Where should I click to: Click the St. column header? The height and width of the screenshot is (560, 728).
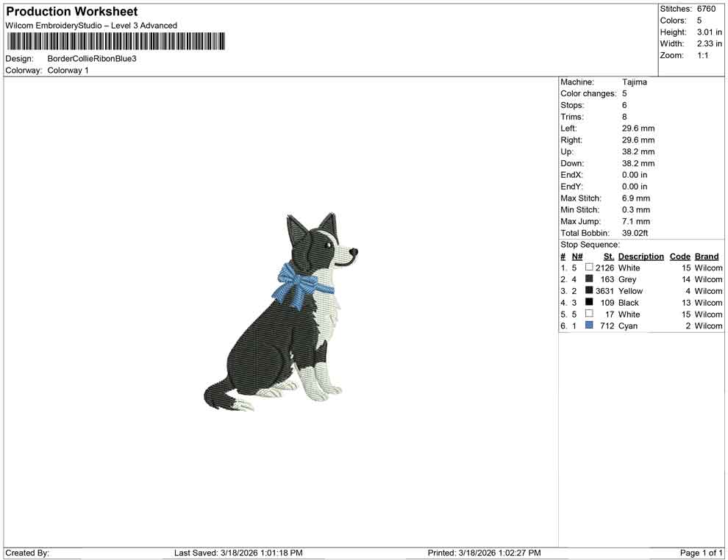607,256
